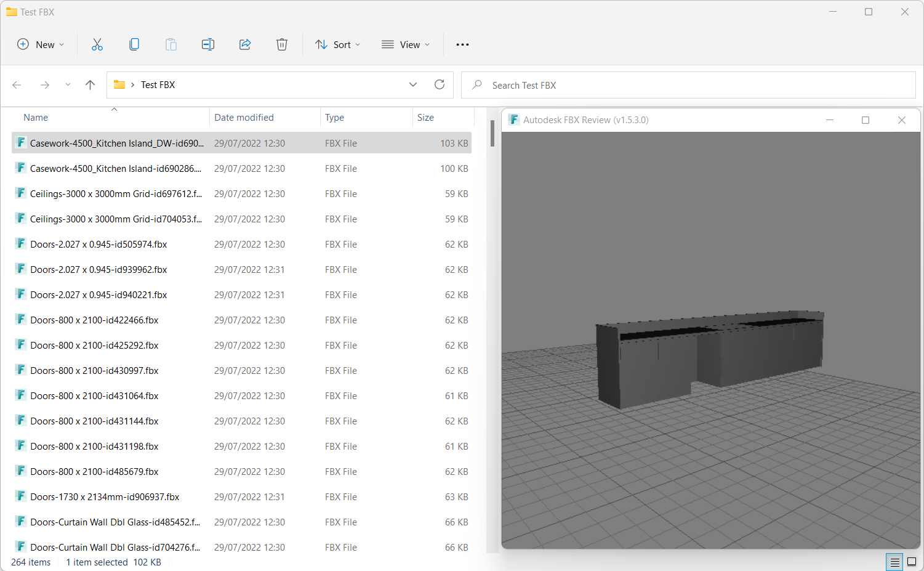Click the Copy icon in toolbar
The image size is (924, 571).
134,44
